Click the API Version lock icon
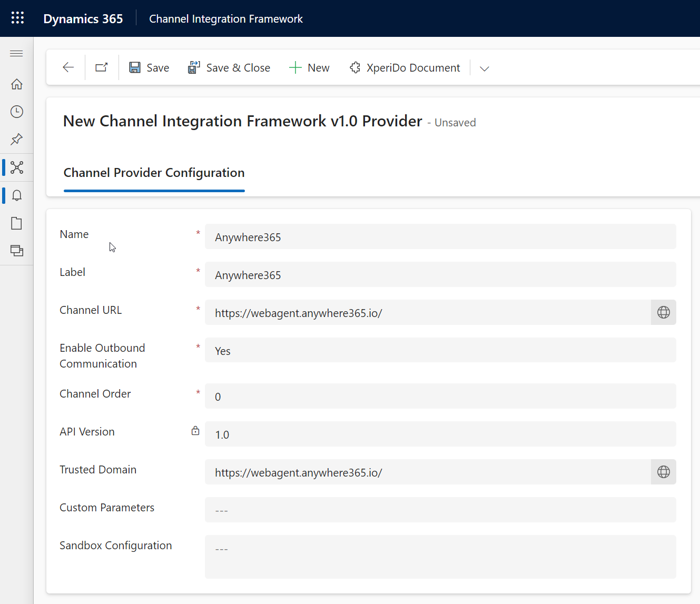 pos(195,431)
